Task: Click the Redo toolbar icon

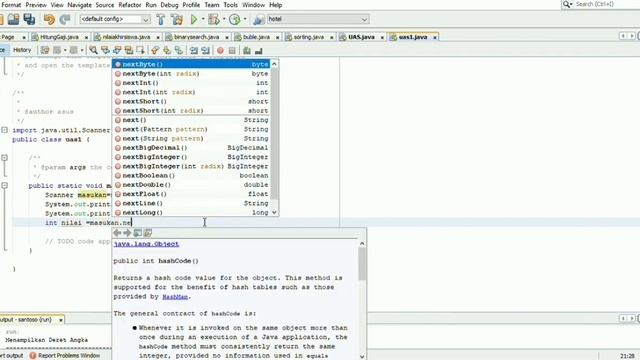Action: pyautogui.click(x=65, y=19)
